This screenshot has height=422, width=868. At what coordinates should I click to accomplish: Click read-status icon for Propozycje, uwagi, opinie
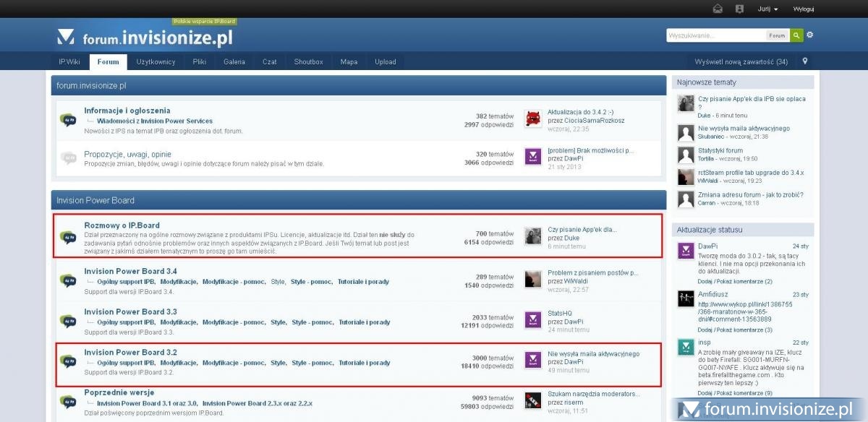[x=69, y=158]
